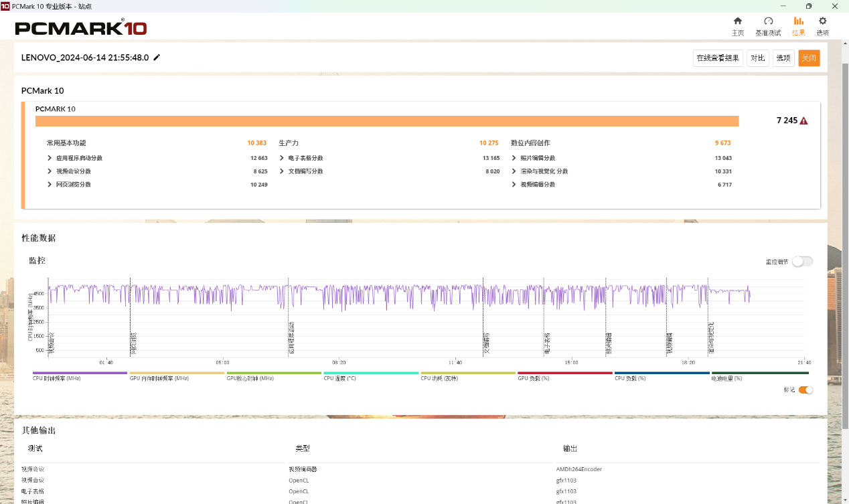This screenshot has width=849, height=504.
Task: Toggle GPU 负载 (%) series in legend
Action: pyautogui.click(x=565, y=375)
